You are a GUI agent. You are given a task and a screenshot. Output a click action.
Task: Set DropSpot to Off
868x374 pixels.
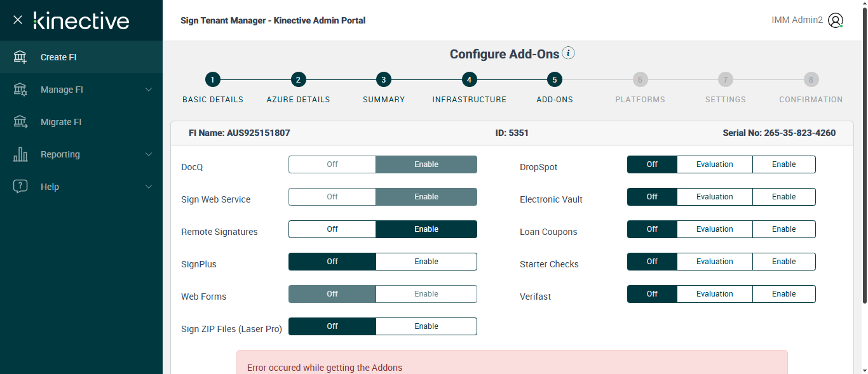(652, 164)
